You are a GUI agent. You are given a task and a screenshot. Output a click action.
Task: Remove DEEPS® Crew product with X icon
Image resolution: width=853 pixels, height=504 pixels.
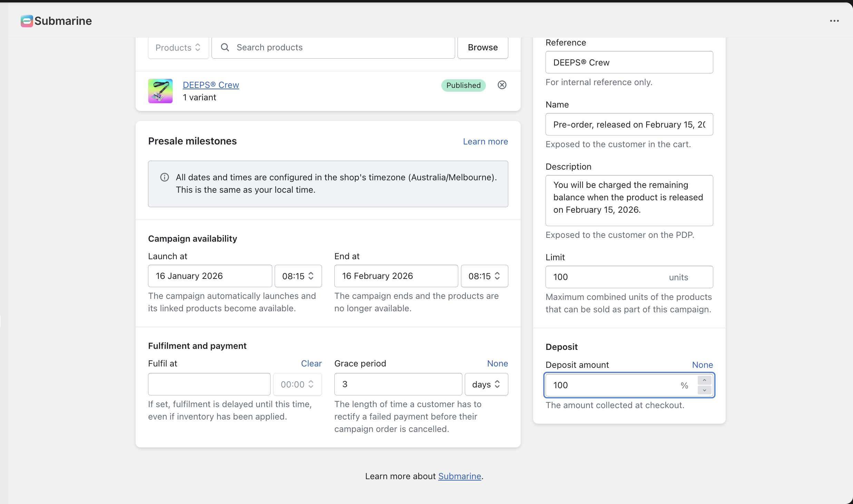click(x=502, y=85)
